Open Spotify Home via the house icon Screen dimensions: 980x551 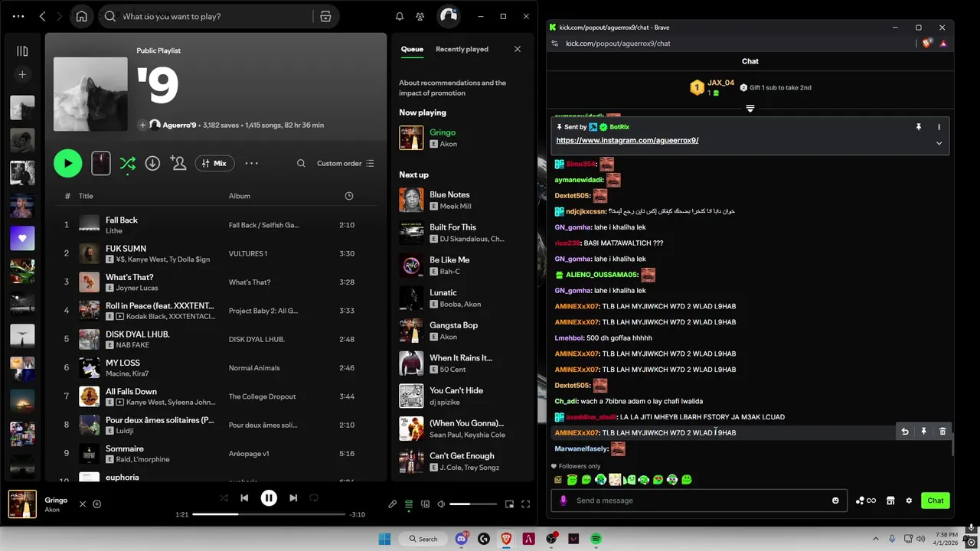tap(82, 16)
